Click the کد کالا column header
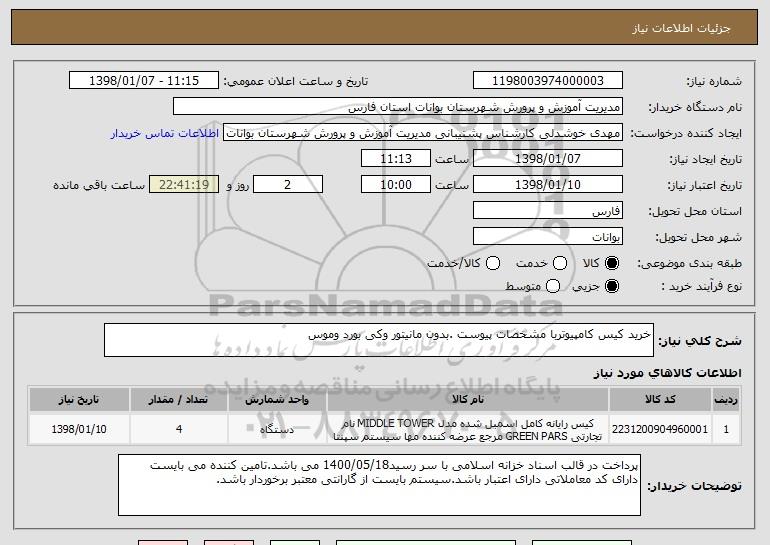770x545 pixels. [660, 400]
